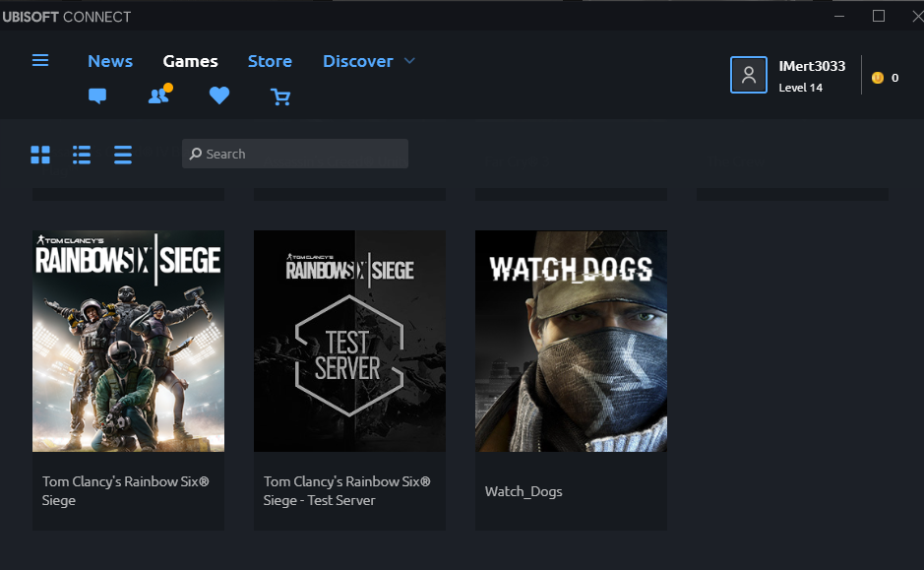Click the IMert3033 username
The height and width of the screenshot is (570, 924).
(x=812, y=66)
